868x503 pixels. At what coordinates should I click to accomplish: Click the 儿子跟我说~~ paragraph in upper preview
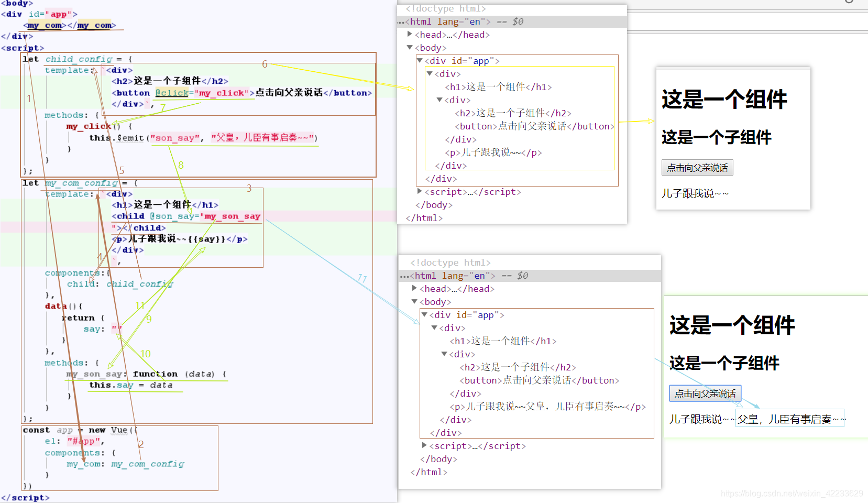click(695, 193)
